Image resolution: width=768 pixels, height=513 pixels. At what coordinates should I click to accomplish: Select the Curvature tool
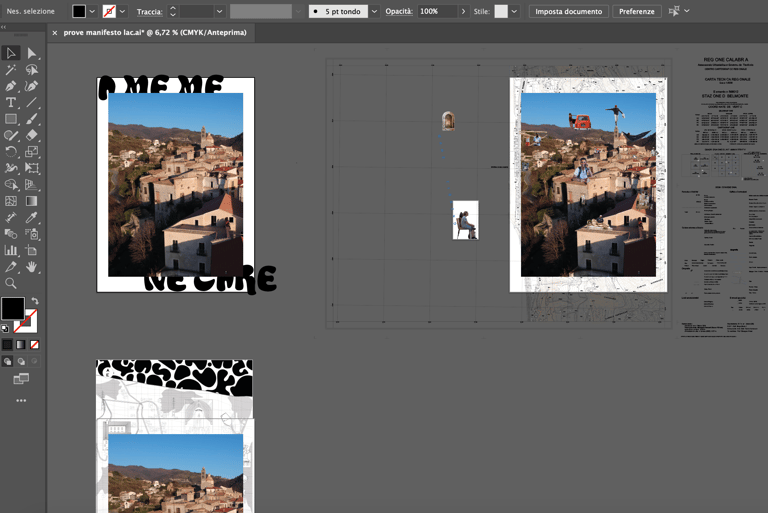(x=31, y=86)
